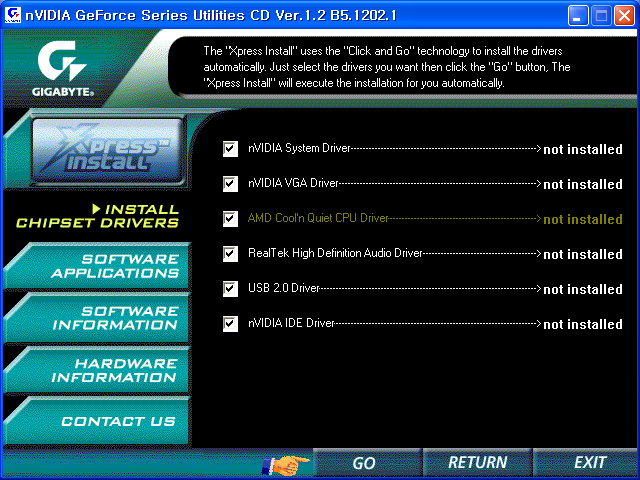
Task: Open the Contact Us section
Action: coord(97,421)
